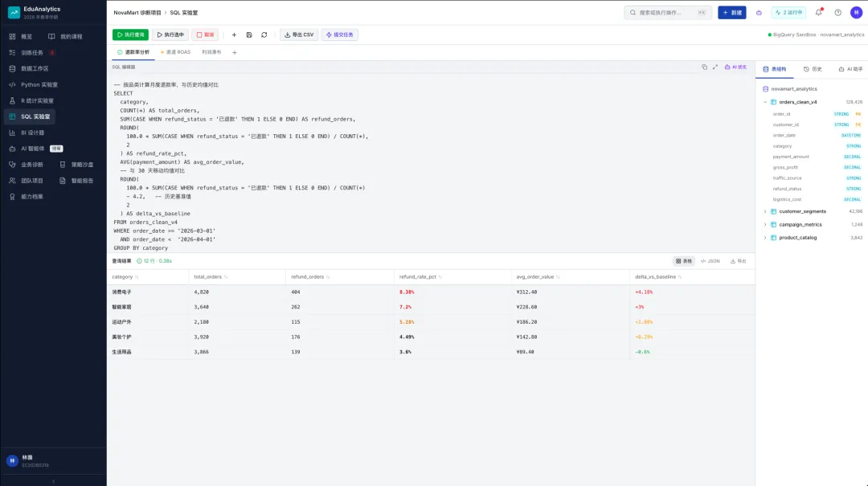
Task: Collapse the orders_clean_v4 table tree
Action: pyautogui.click(x=765, y=102)
